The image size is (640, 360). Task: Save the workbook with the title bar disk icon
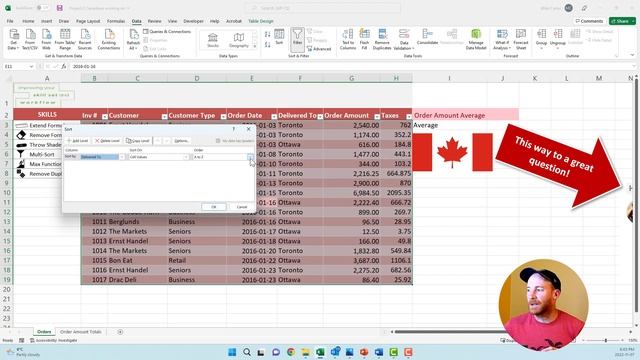(x=60, y=8)
